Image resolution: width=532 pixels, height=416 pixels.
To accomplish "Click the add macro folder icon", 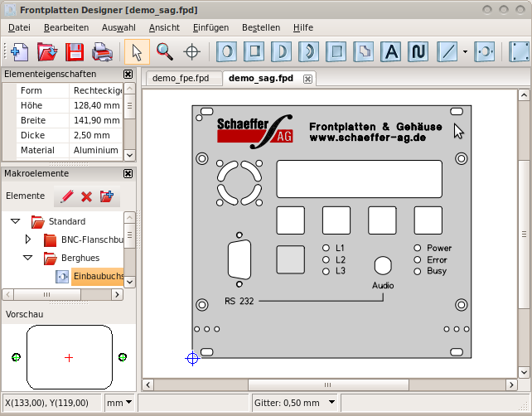I will (106, 196).
